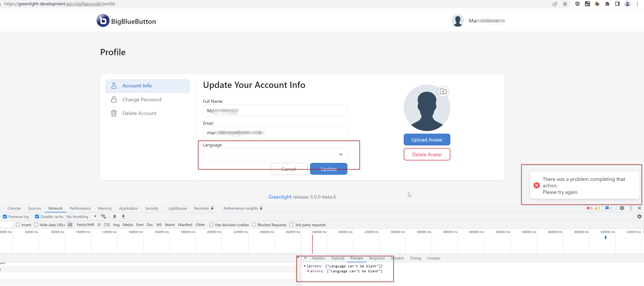The width and height of the screenshot is (644, 286).
Task: Click the Full Name input field
Action: click(x=275, y=111)
